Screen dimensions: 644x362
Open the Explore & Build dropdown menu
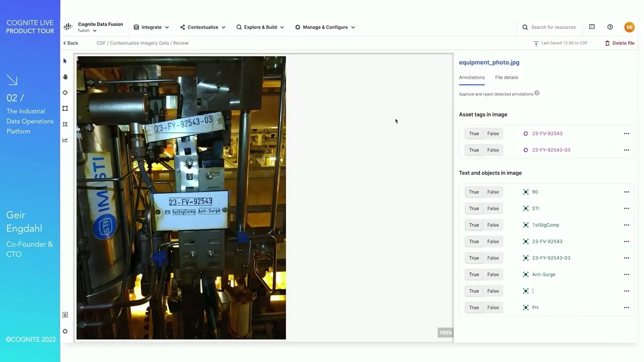tap(260, 27)
